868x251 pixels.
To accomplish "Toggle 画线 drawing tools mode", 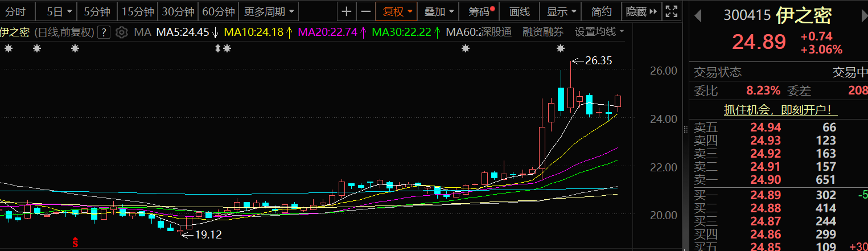I will (x=519, y=11).
